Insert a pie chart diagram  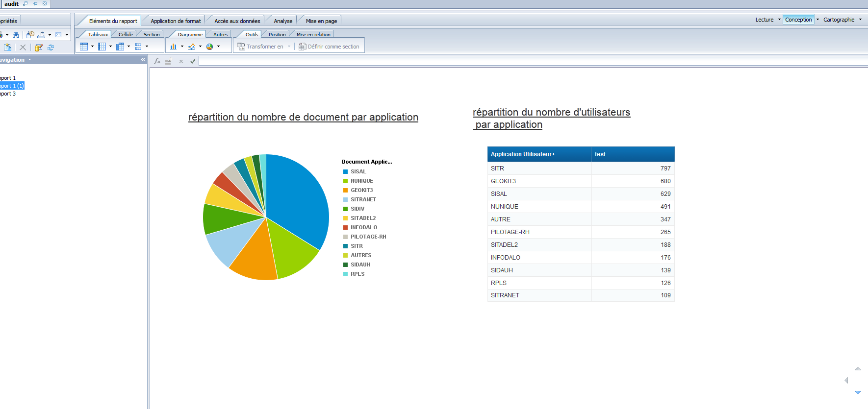tap(210, 47)
